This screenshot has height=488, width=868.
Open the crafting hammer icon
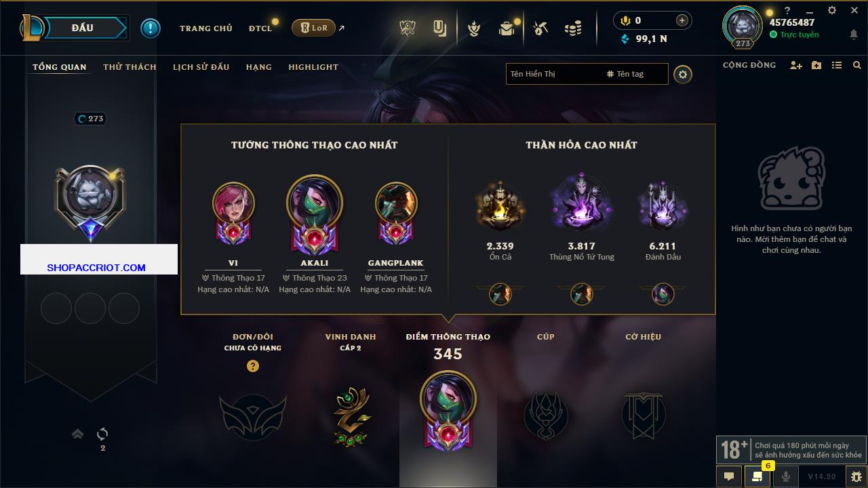pyautogui.click(x=540, y=28)
